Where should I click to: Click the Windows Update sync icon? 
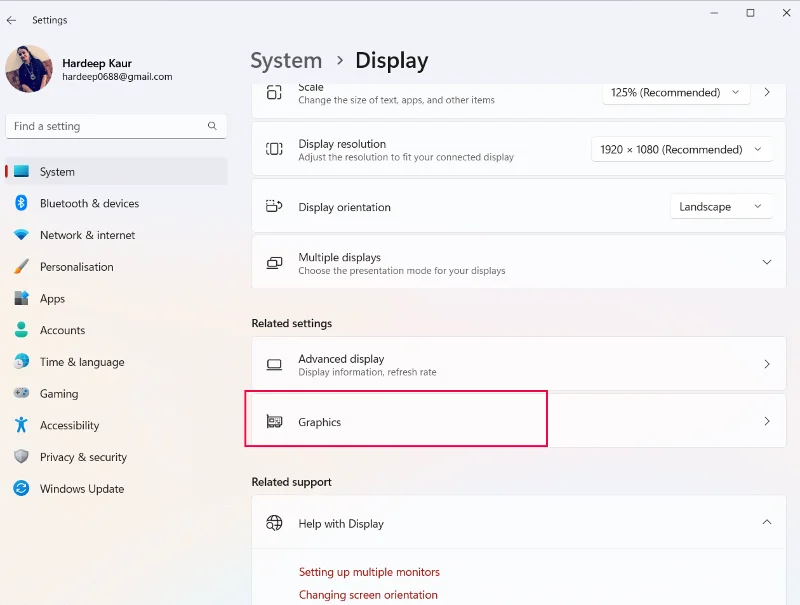pyautogui.click(x=21, y=488)
